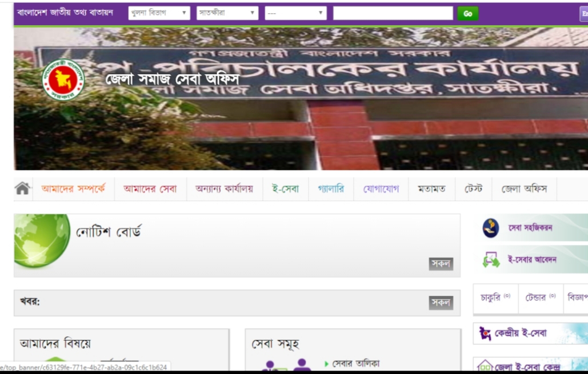Click the ই-সেবার আবেদন icon
Screen dimensions: 588x374
pos(490,260)
